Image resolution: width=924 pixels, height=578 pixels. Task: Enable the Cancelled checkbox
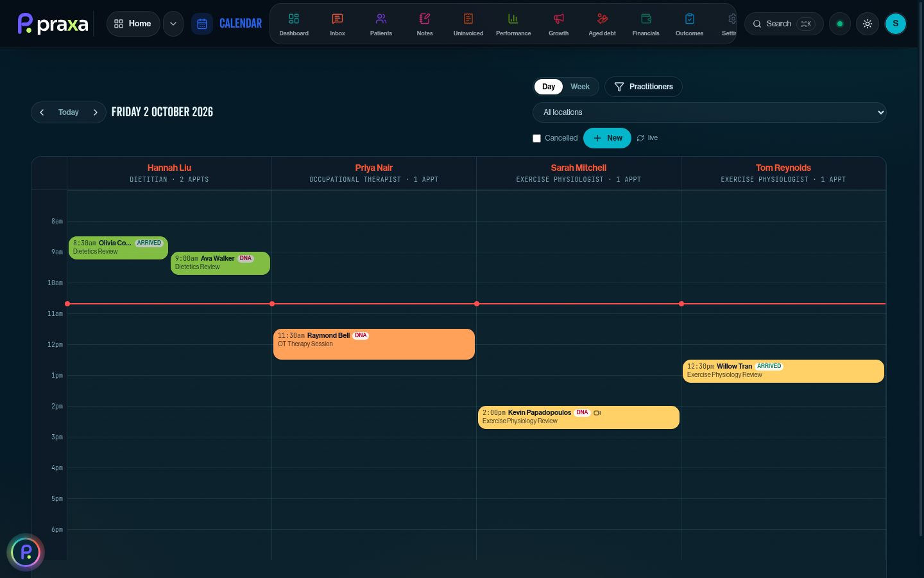coord(537,139)
